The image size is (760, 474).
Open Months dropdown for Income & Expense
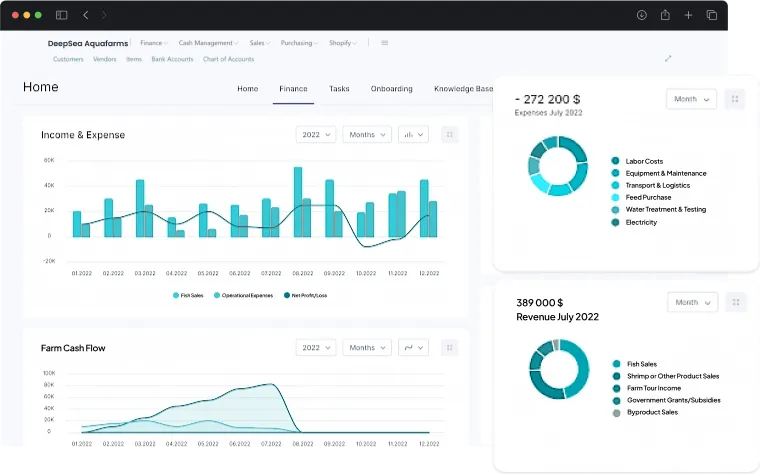pyautogui.click(x=367, y=135)
